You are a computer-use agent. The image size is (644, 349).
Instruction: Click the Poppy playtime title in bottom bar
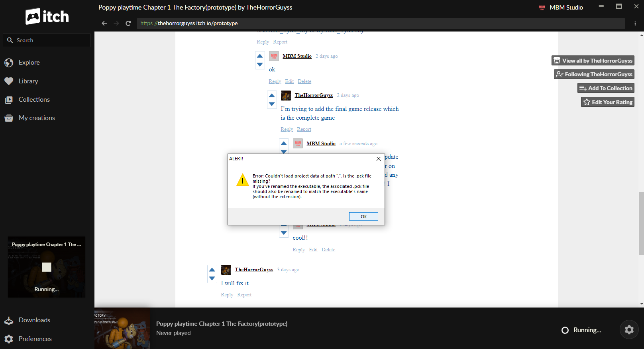(x=222, y=324)
